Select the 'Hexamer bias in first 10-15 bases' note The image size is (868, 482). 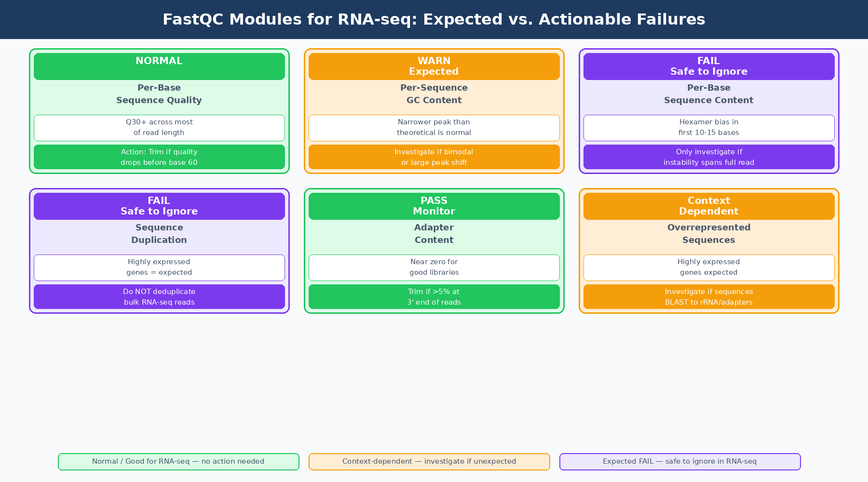[x=708, y=127]
